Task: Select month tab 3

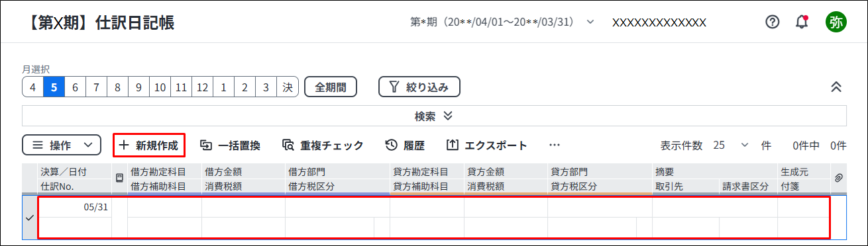Action: (266, 87)
